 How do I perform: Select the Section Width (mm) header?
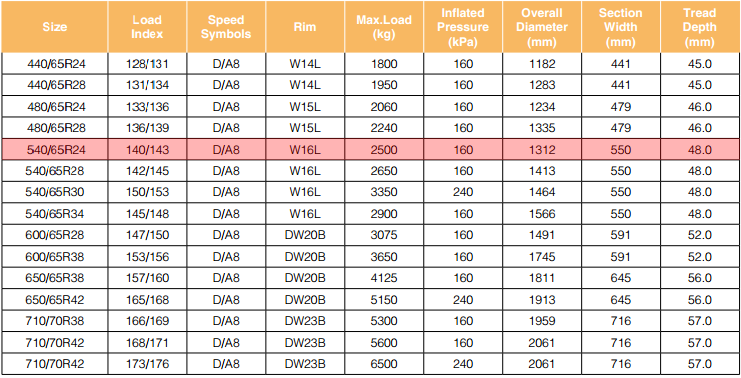coord(620,27)
